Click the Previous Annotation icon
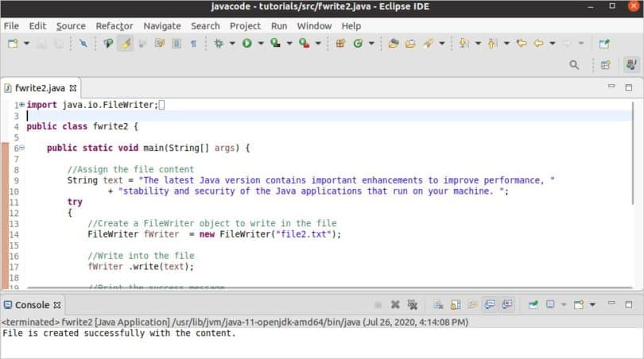The image size is (644, 359). (x=492, y=43)
